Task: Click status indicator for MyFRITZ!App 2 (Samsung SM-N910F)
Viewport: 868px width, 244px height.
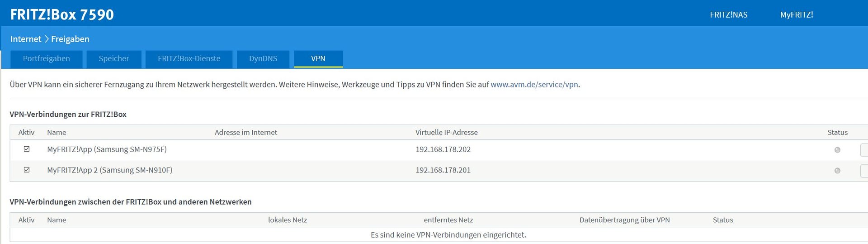Action: (x=837, y=171)
